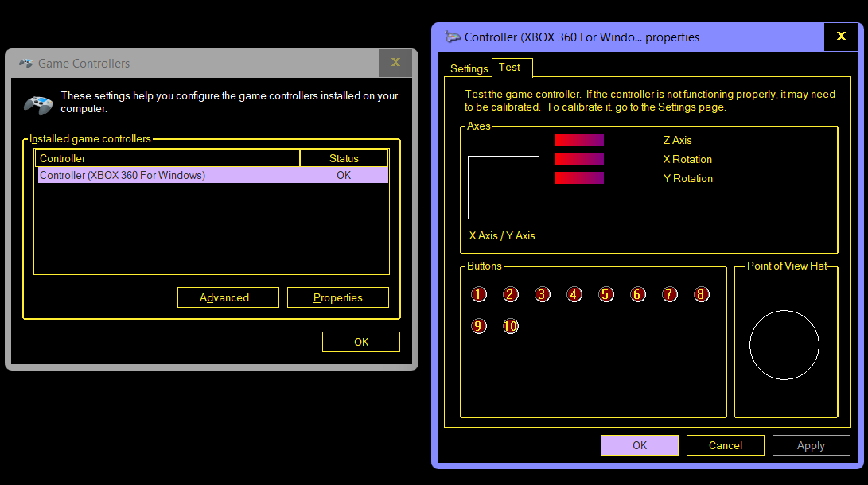
Task: Click the controller icon in properties title bar
Action: [x=453, y=37]
